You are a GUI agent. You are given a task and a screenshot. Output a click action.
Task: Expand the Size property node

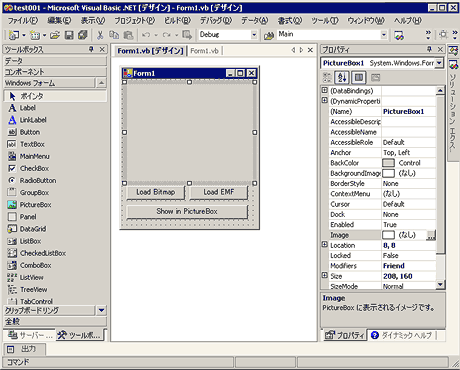[325, 276]
